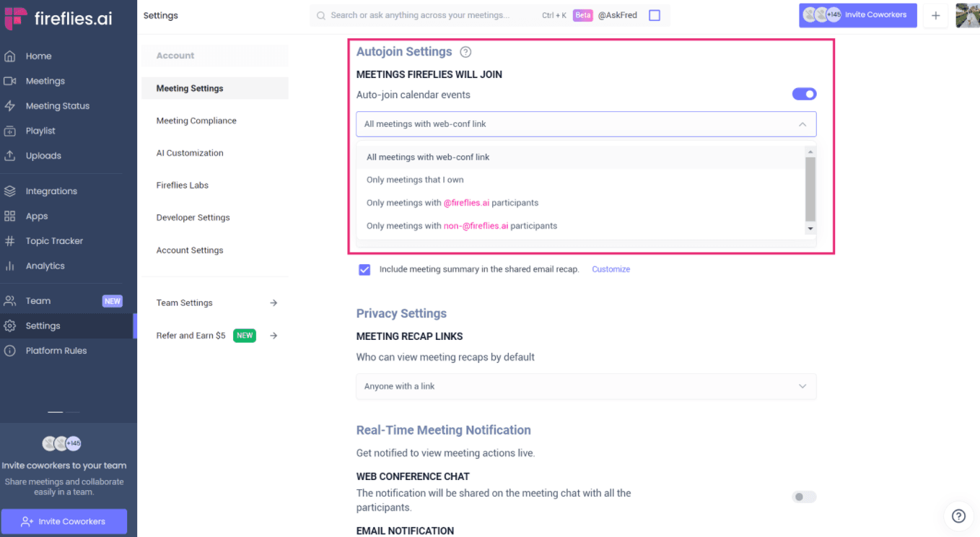Screen dimensions: 980x537
Task: Click the Refer and Earn arrow icon
Action: coord(274,336)
